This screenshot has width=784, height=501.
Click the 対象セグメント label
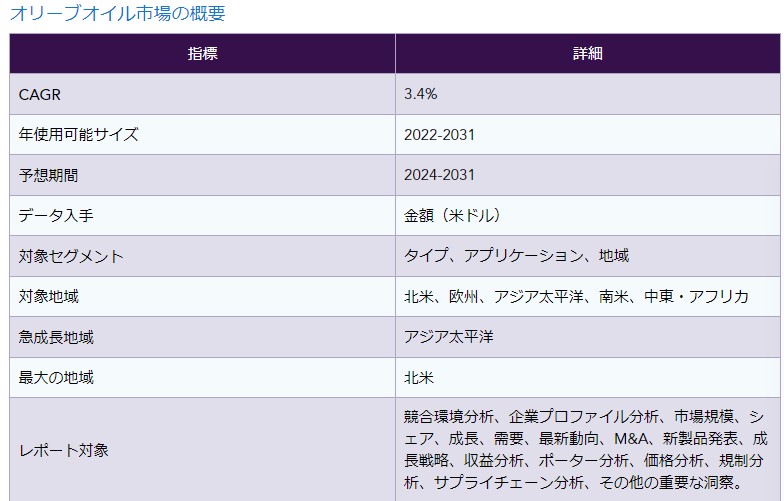pyautogui.click(x=71, y=256)
